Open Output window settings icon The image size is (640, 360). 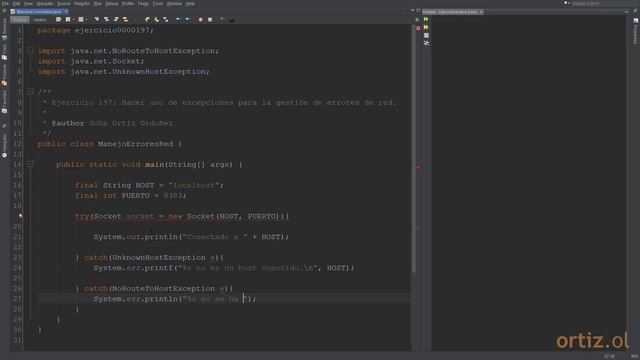426,43
